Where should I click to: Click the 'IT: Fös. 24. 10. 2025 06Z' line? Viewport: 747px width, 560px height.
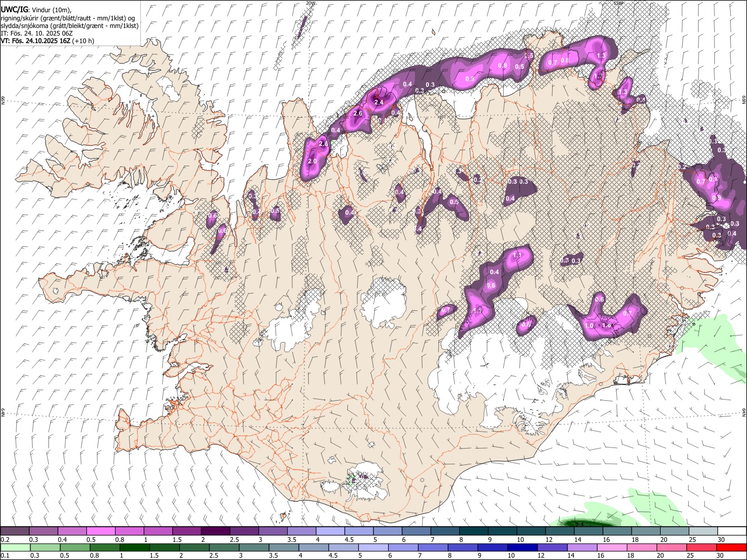coord(37,33)
